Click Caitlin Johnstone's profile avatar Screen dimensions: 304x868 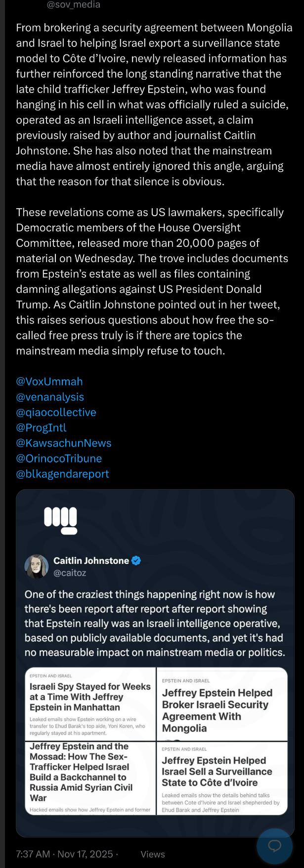[37, 566]
